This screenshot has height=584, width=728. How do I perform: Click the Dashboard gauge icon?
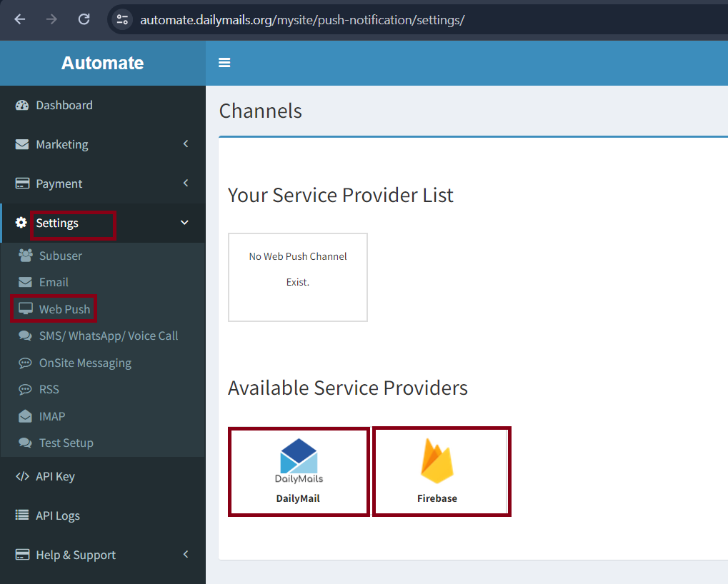tap(22, 106)
